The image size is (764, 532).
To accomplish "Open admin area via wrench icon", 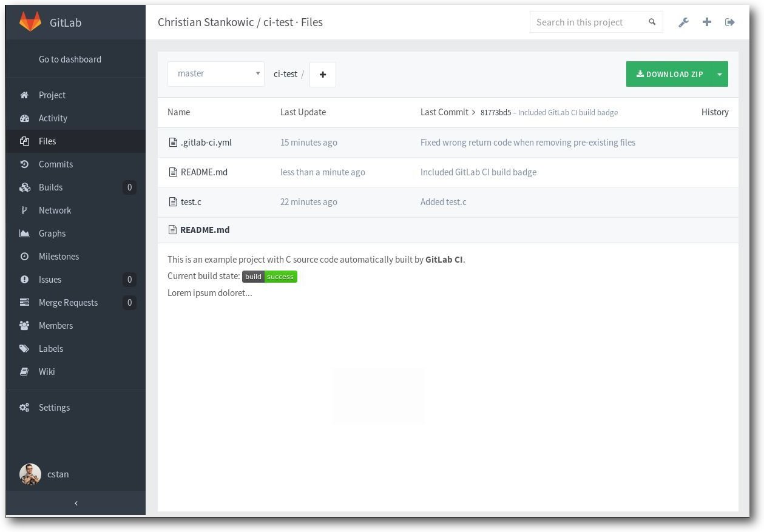I will (684, 22).
